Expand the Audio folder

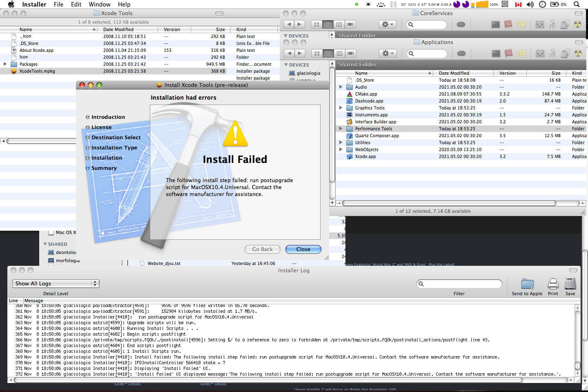341,87
